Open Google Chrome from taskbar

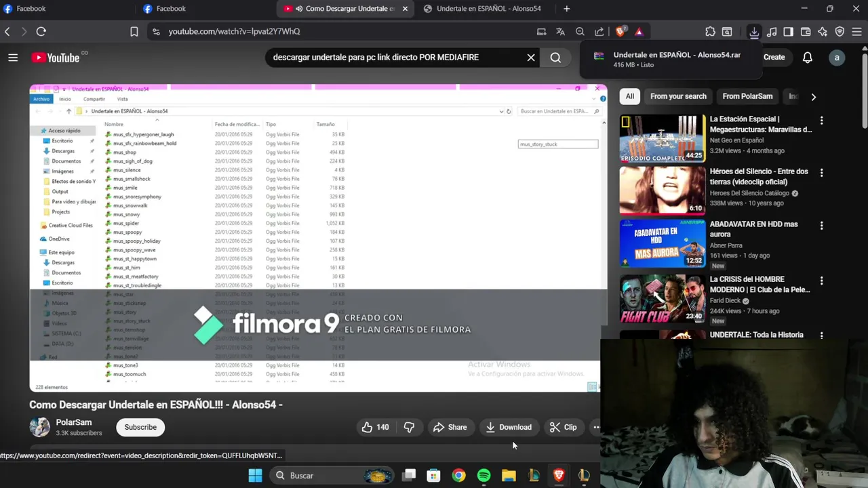(459, 476)
